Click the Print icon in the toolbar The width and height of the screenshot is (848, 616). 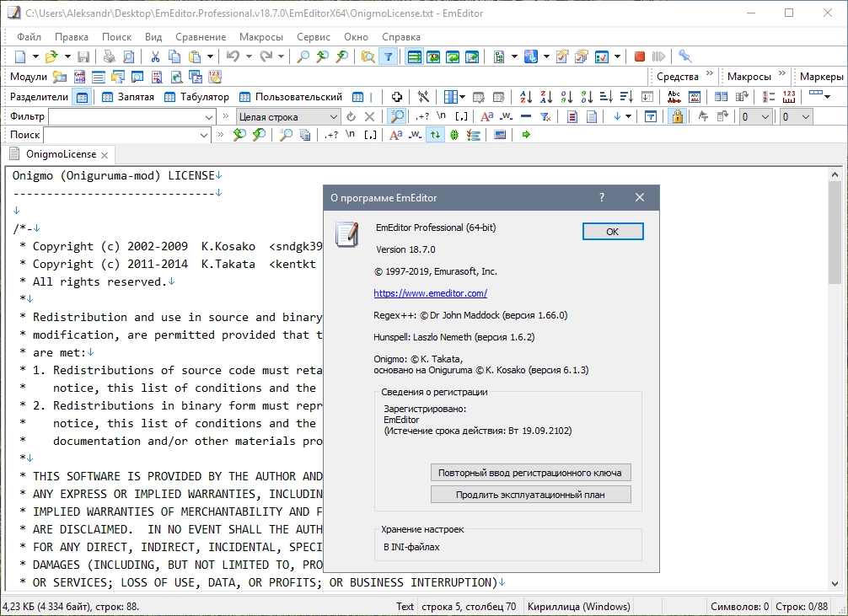point(110,56)
